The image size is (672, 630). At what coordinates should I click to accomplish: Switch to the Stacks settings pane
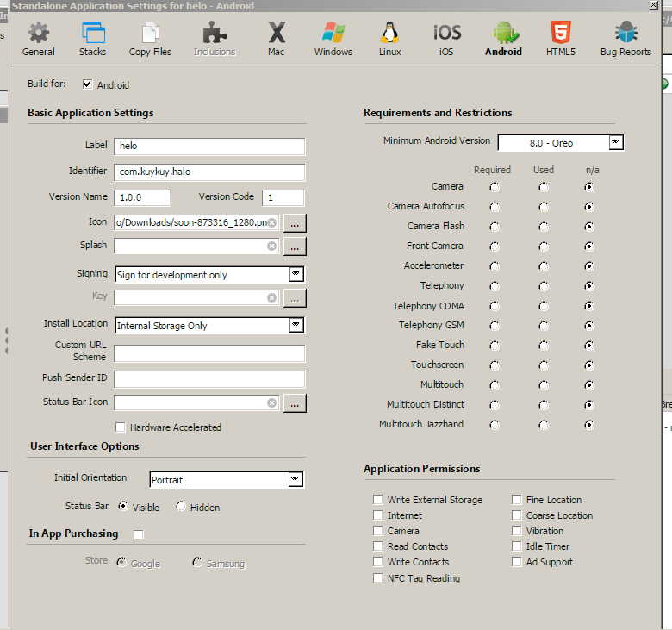92,39
